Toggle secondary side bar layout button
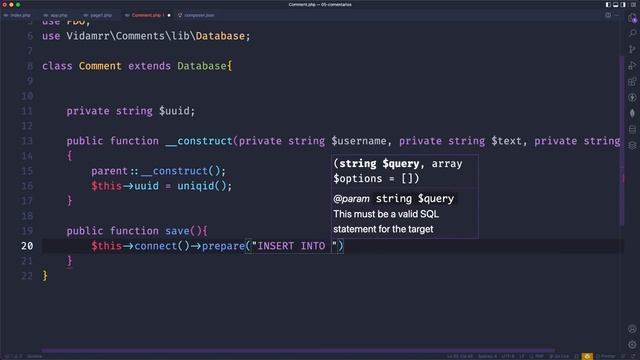640x360 pixels. coord(623,4)
